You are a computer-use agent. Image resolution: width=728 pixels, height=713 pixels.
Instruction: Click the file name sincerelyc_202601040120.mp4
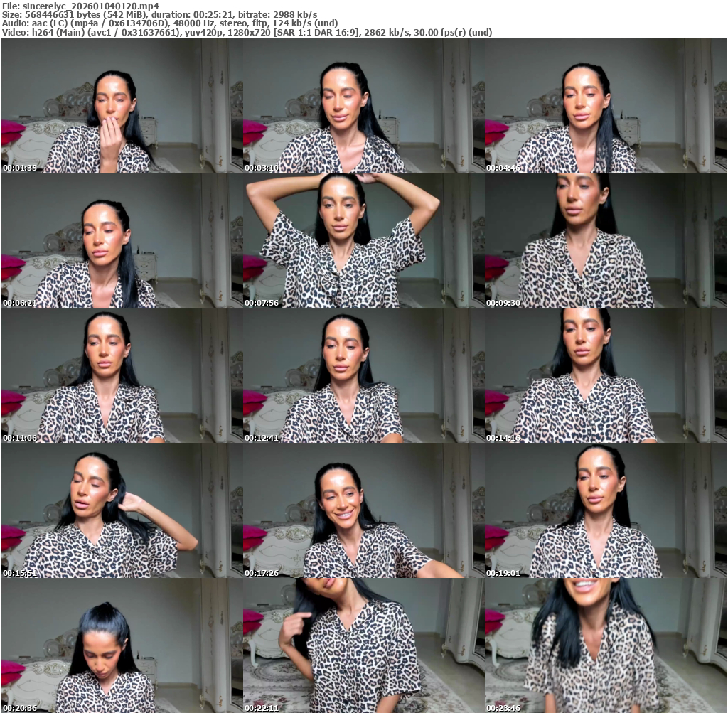(x=90, y=6)
